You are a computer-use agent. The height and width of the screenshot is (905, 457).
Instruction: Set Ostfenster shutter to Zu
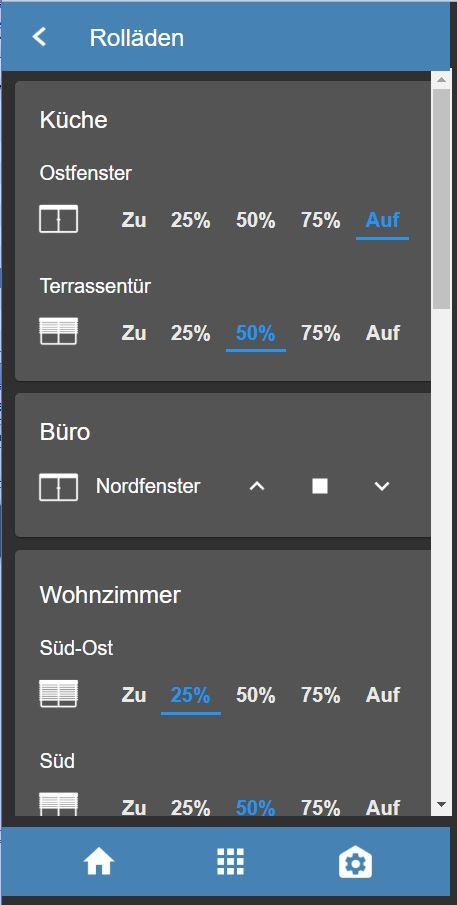click(x=133, y=220)
